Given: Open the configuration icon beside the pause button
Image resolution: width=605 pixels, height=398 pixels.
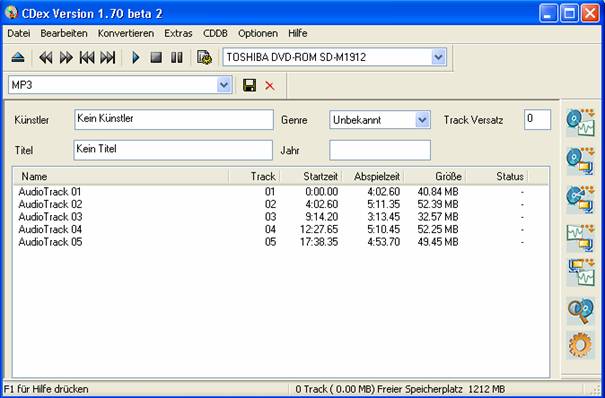Looking at the screenshot, I should point(204,58).
